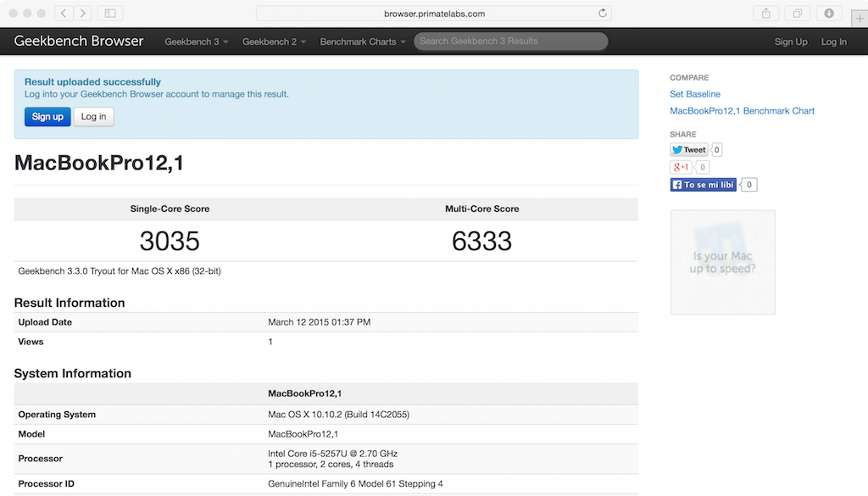
Task: Click the Facebook 'To se mi líbí' button
Action: [x=703, y=185]
